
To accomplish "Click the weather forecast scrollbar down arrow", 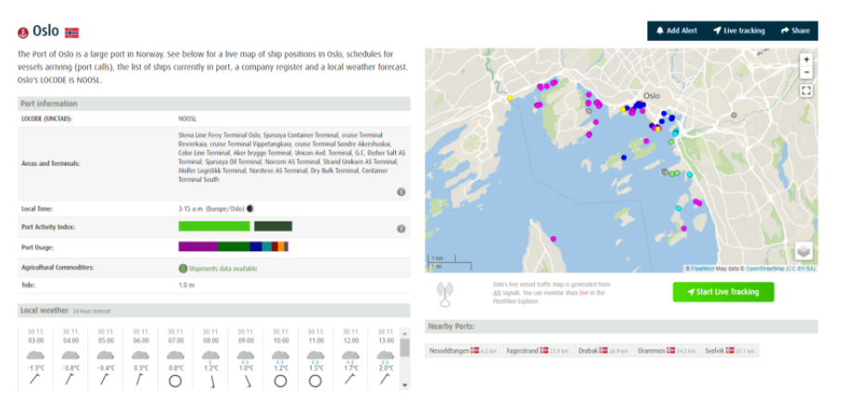I will pyautogui.click(x=404, y=385).
